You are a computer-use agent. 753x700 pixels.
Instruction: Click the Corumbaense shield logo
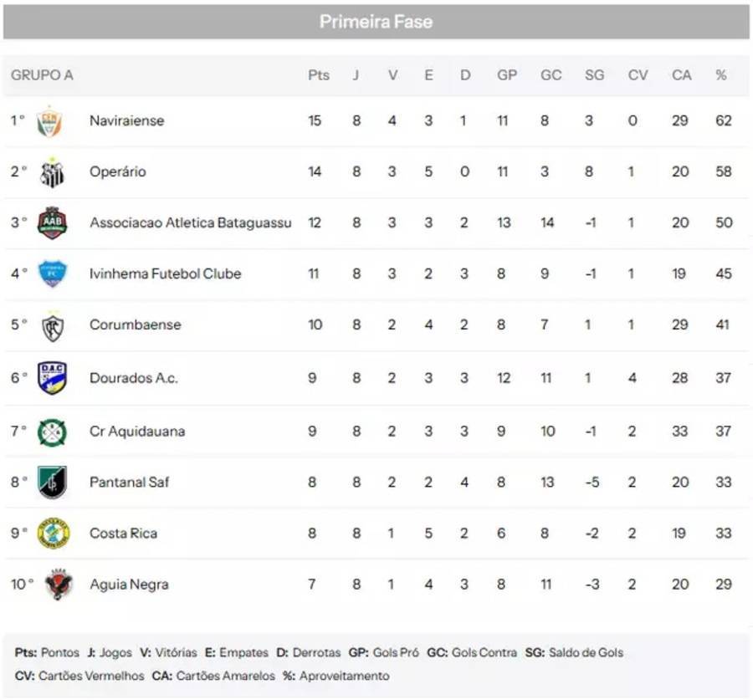(x=52, y=325)
